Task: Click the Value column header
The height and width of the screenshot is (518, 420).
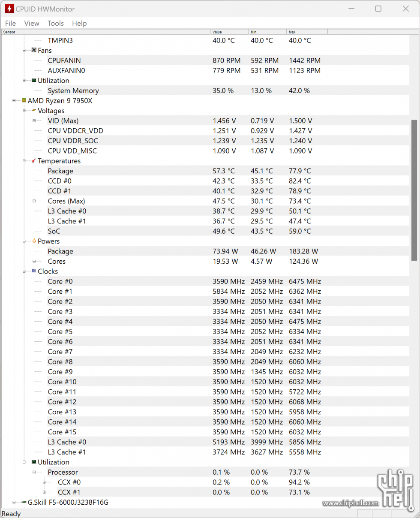Action: 230,32
